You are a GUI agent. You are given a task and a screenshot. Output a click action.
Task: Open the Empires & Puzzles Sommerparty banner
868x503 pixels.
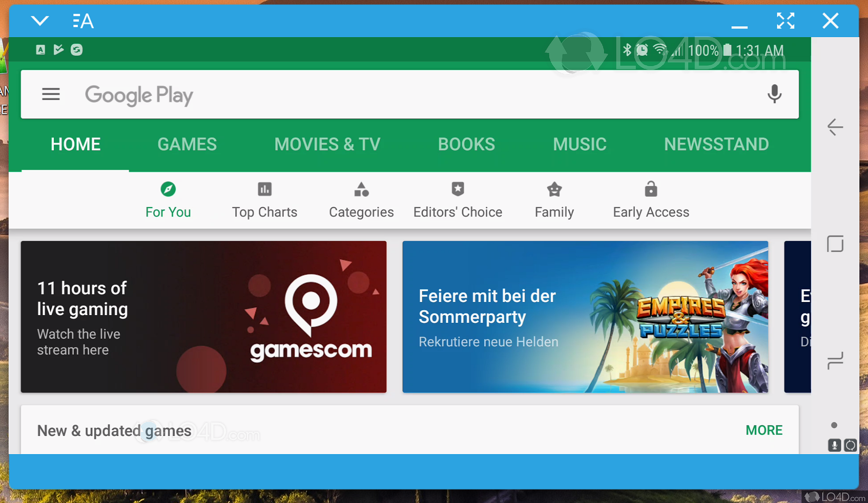click(x=585, y=316)
